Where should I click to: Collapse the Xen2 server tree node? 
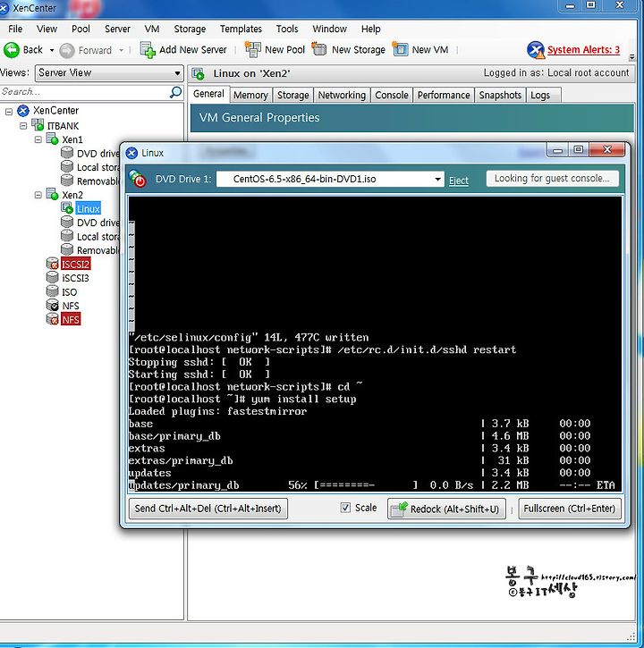(x=38, y=195)
